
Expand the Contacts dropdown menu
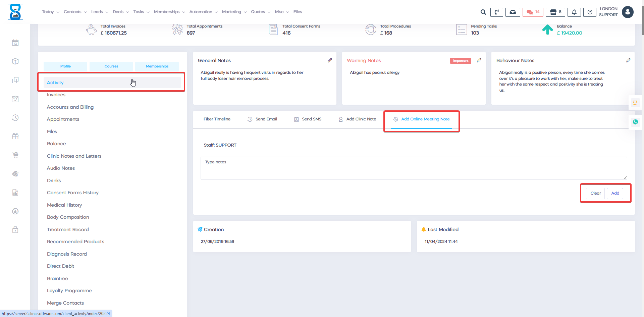click(x=75, y=12)
